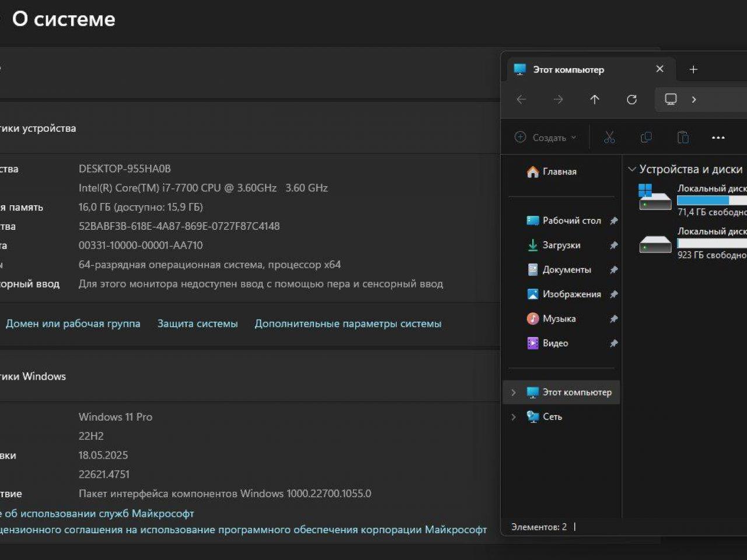The height and width of the screenshot is (560, 747).
Task: Refresh the Explorer view
Action: [x=631, y=100]
